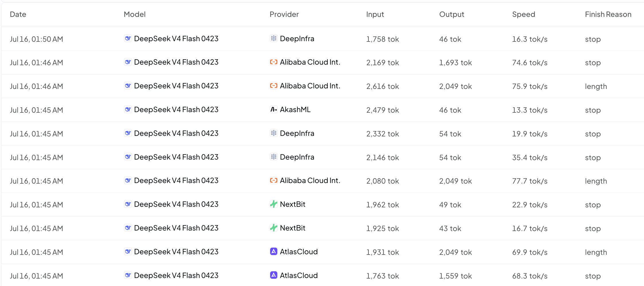Click DeepSeek model icon in 2,146 tok row
Image resolution: width=644 pixels, height=286 pixels.
point(128,157)
